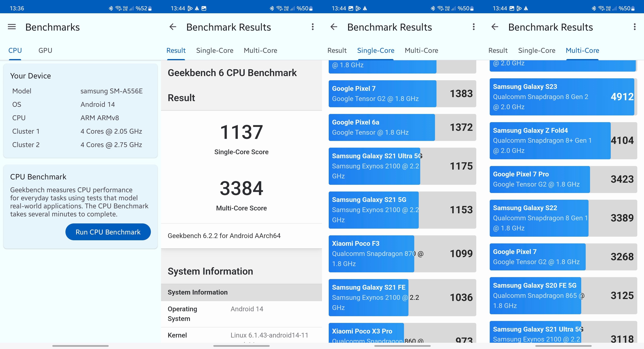Switch to Multi-Core tab on the 1137 score screen
This screenshot has height=349, width=644.
[x=260, y=50]
